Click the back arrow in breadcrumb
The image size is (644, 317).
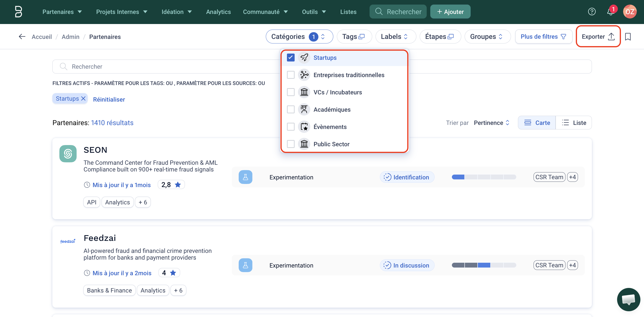point(22,37)
